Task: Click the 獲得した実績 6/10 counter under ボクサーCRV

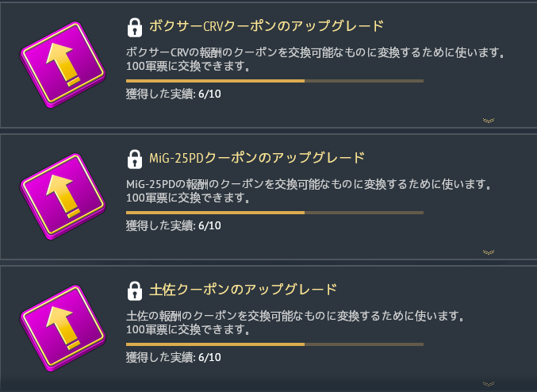Action: tap(174, 94)
